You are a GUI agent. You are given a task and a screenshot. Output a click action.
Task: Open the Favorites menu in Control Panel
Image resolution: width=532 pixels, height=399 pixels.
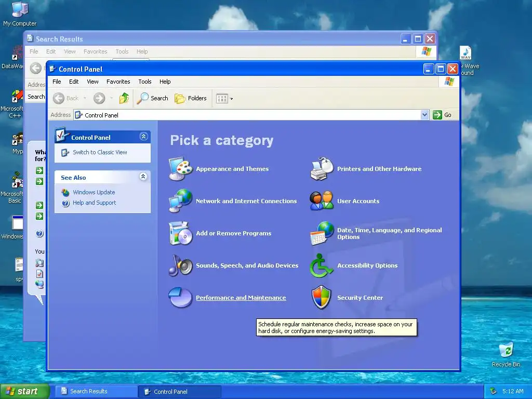tap(118, 82)
